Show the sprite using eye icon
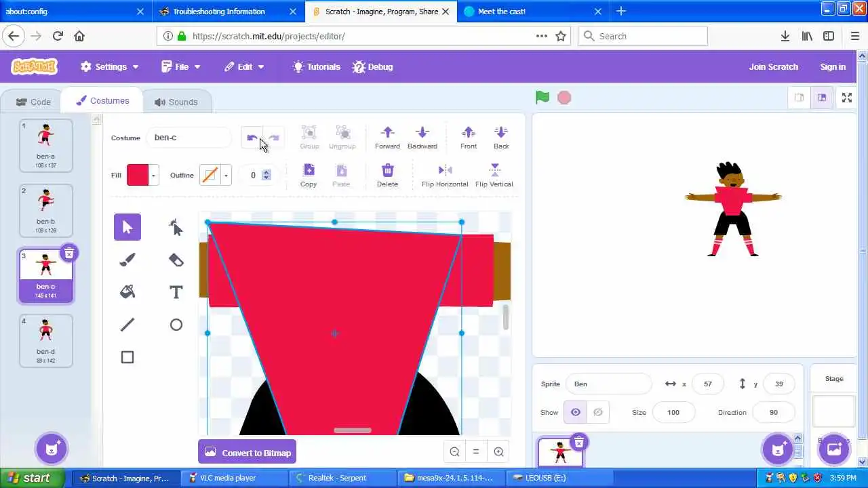The height and width of the screenshot is (488, 868). click(575, 412)
